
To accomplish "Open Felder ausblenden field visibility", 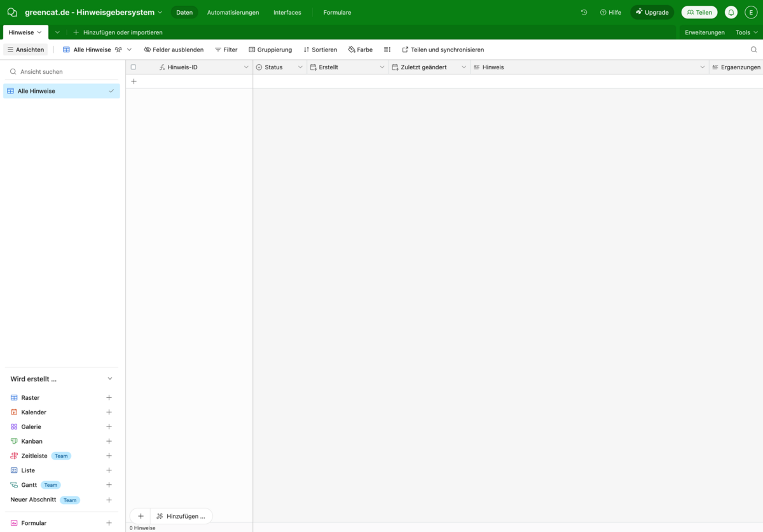I will point(174,50).
